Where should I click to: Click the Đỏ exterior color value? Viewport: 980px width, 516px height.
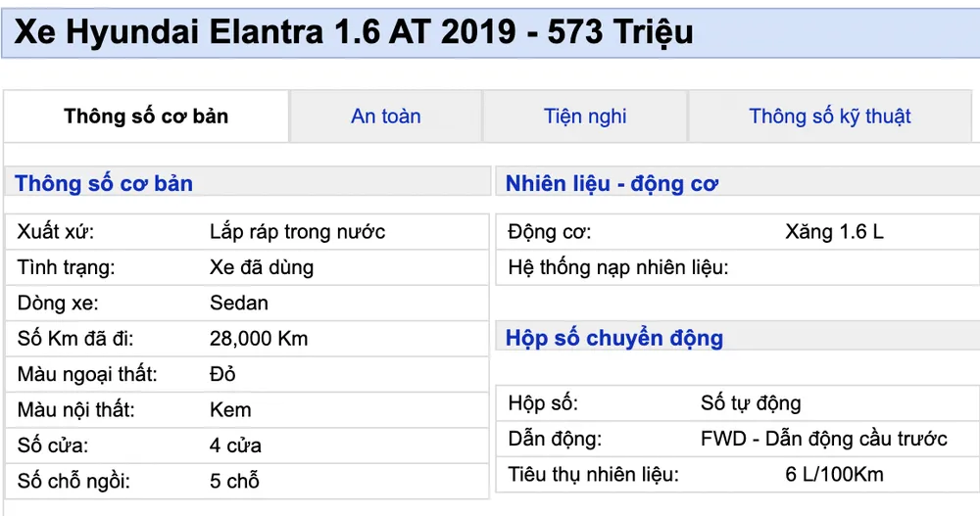pyautogui.click(x=222, y=374)
